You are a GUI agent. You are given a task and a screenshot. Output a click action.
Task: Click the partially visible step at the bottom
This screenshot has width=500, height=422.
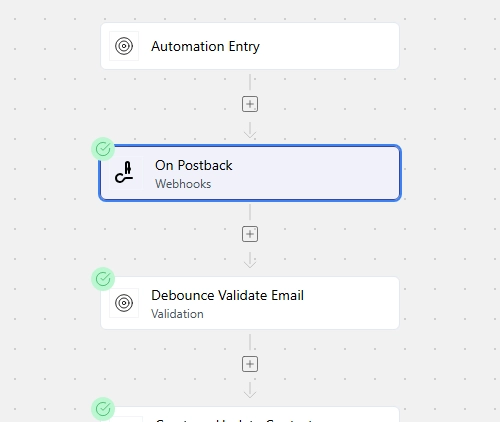coord(250,414)
